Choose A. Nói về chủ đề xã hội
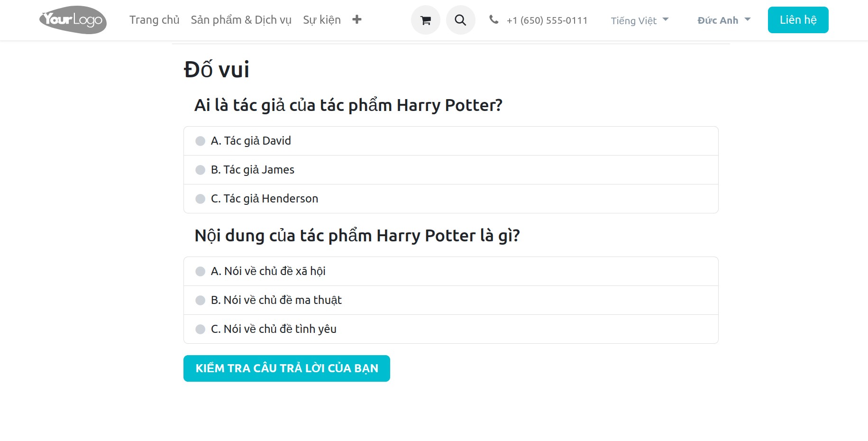 click(451, 271)
